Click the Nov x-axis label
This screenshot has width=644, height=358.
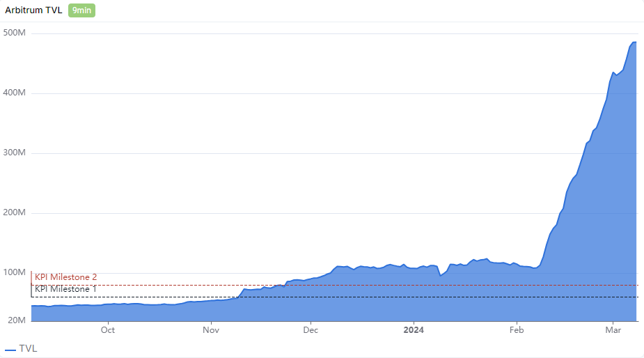[x=211, y=330]
